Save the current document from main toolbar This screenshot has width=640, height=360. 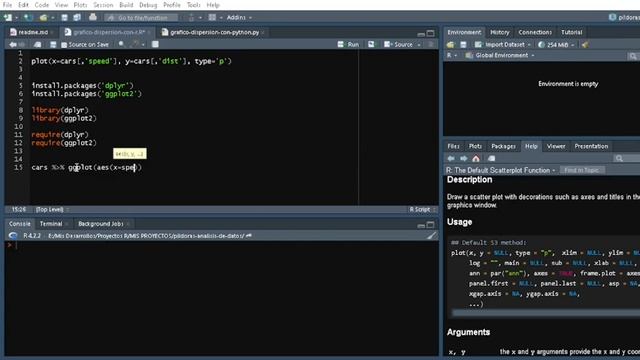coord(64,18)
